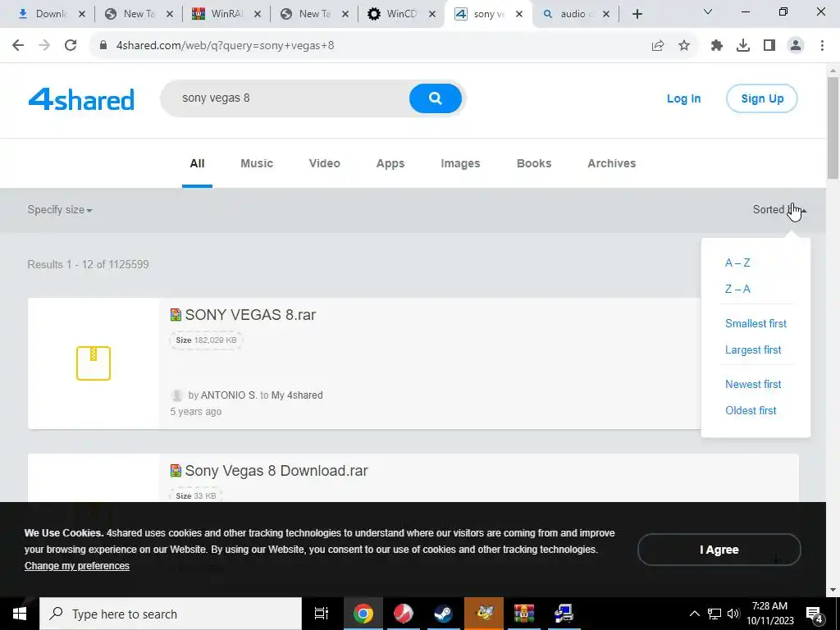Image resolution: width=840 pixels, height=630 pixels.
Task: Switch to the Downloads browser tab
Action: point(51,14)
